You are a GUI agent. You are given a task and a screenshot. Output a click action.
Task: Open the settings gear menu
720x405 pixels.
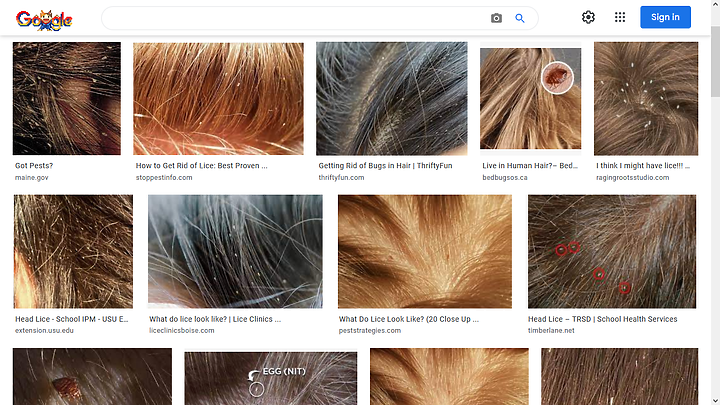click(x=588, y=17)
